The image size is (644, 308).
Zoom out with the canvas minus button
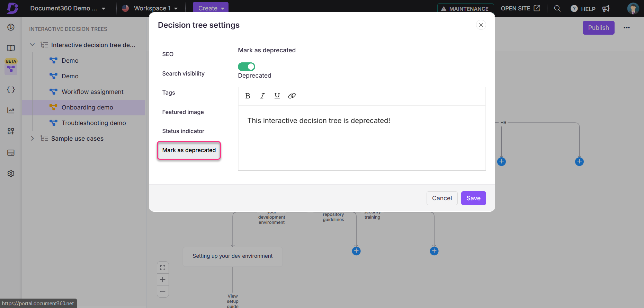tap(163, 291)
